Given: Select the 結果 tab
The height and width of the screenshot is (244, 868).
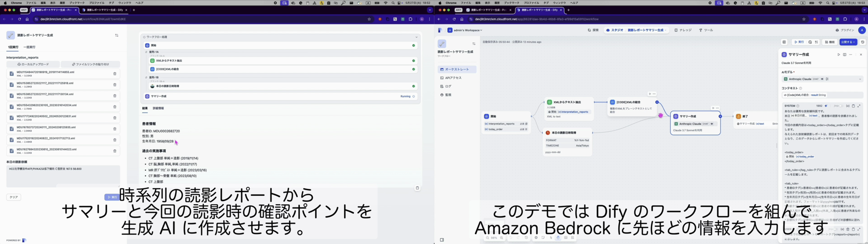Looking at the screenshot, I should point(145,108).
